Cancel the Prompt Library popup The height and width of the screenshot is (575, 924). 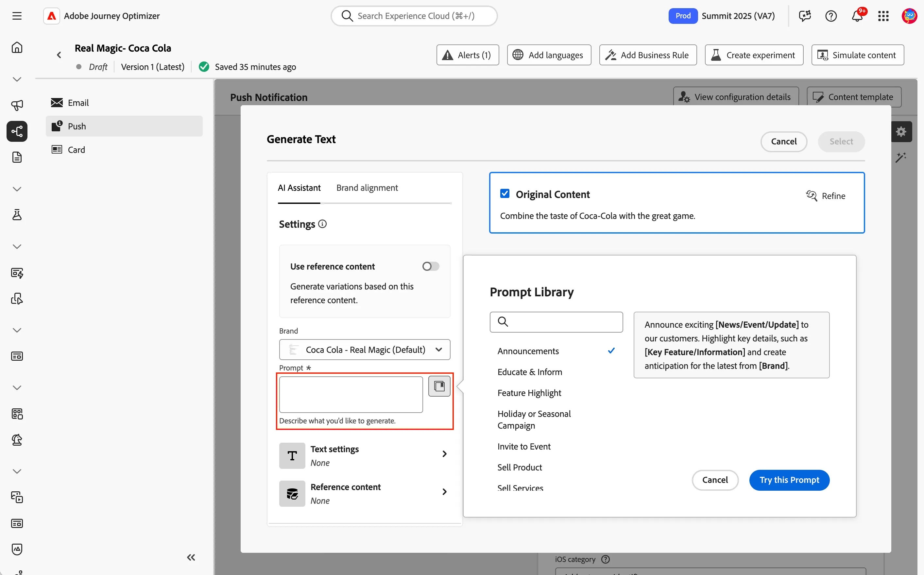715,480
